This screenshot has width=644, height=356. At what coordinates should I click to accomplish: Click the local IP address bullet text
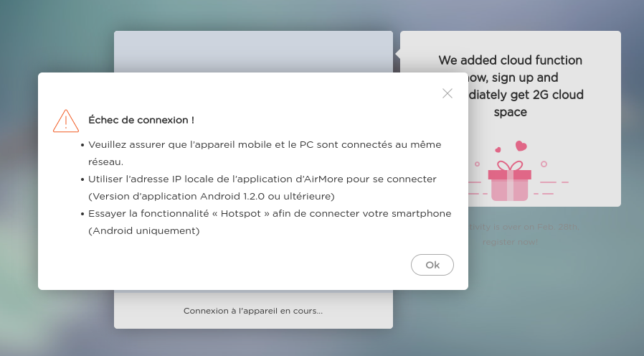pyautogui.click(x=262, y=179)
